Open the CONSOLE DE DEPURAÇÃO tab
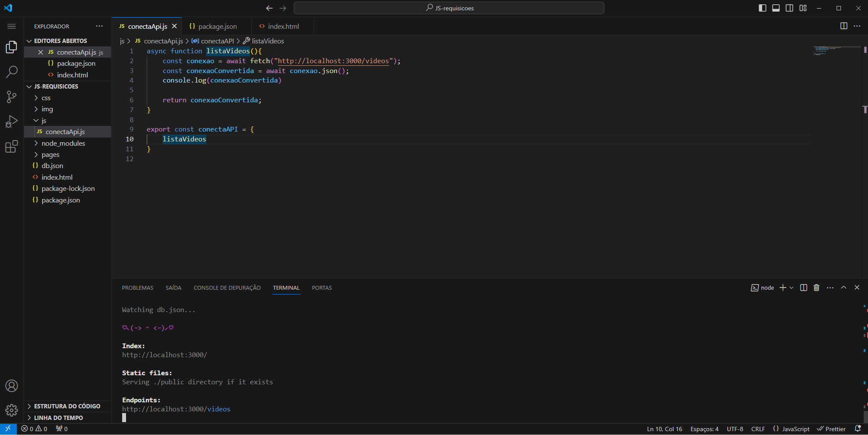Screen dimensions: 868x435 tap(227, 288)
